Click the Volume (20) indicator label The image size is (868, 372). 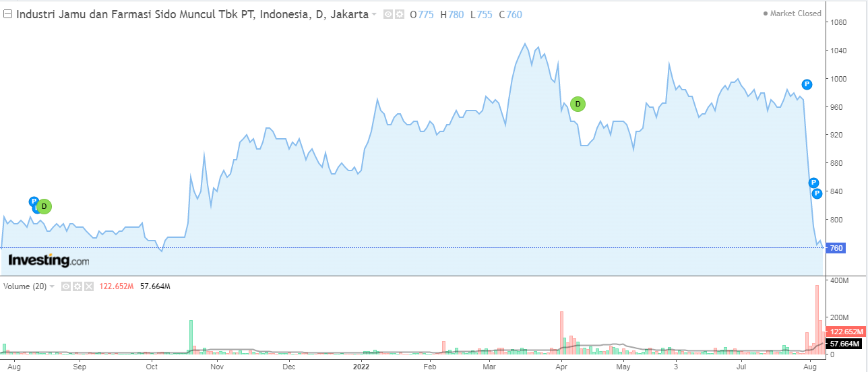coord(25,286)
